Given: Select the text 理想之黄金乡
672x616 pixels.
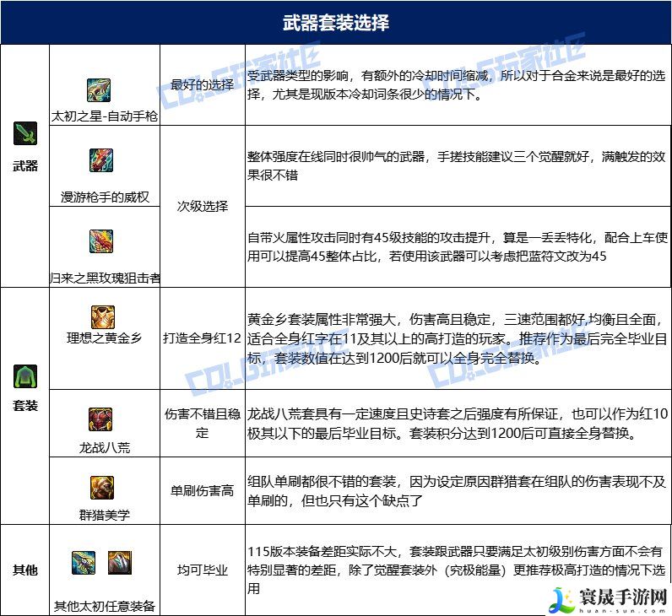Looking at the screenshot, I should [x=105, y=338].
